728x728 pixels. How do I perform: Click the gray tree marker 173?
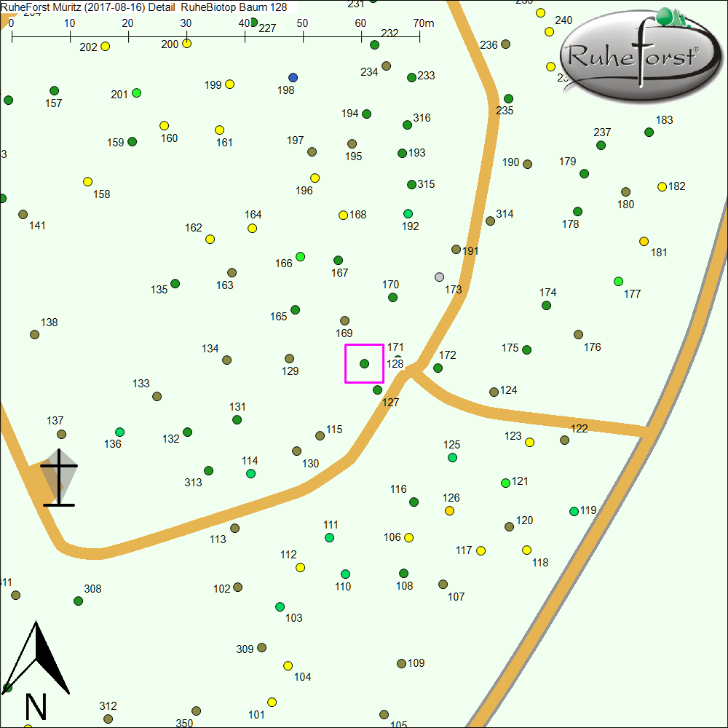(439, 277)
